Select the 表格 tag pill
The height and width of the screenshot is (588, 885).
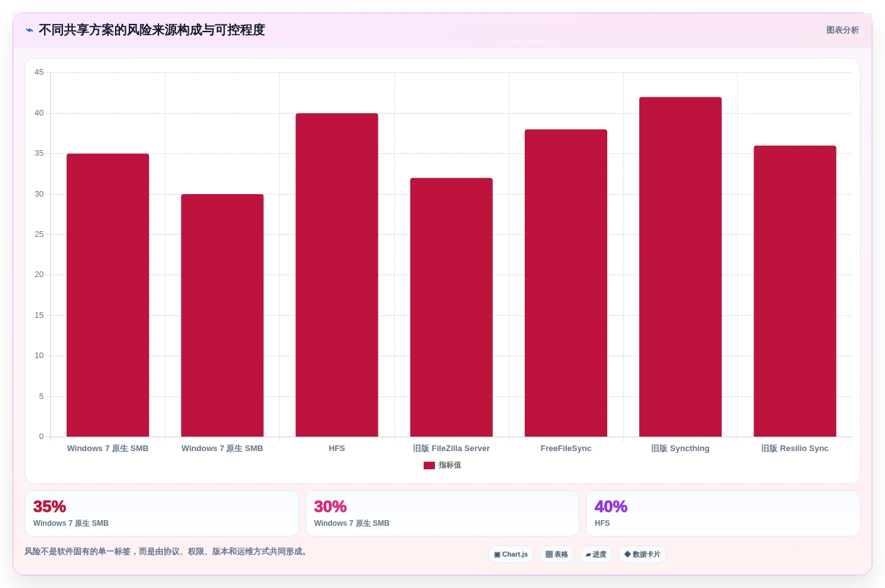coord(557,555)
